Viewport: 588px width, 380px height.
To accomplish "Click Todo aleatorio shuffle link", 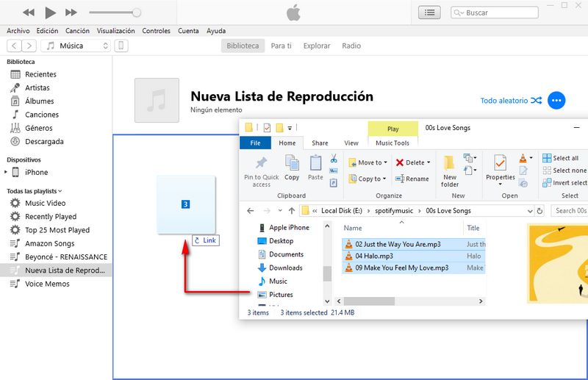I will click(x=511, y=101).
